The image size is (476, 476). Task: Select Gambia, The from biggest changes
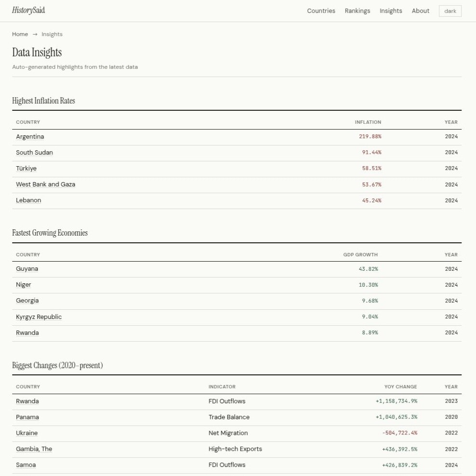(x=34, y=449)
